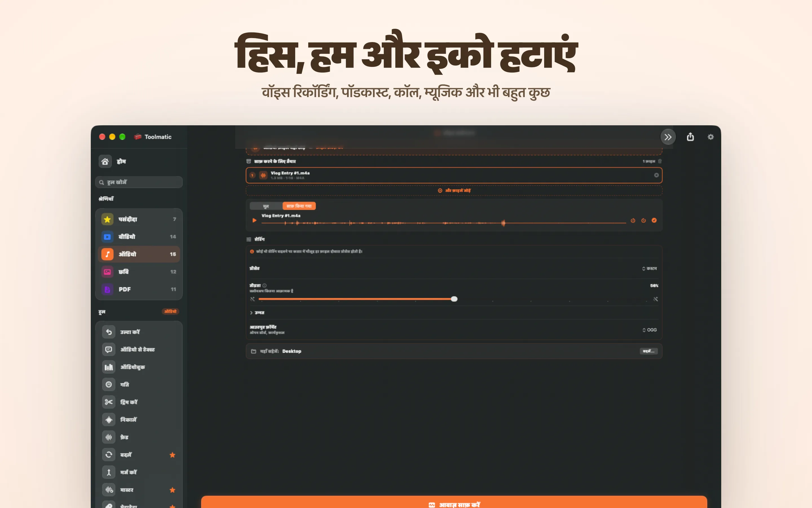Open the मास्टर tool
Screen dimensions: 812x508
pyautogui.click(x=139, y=490)
